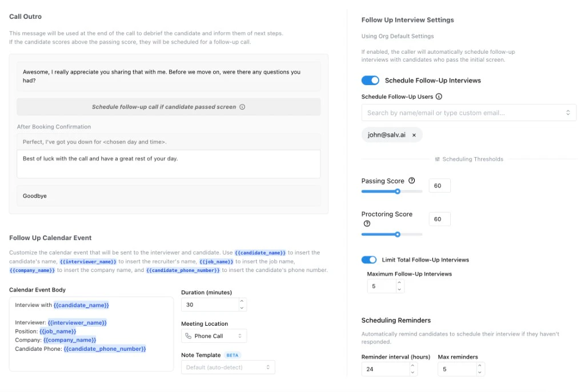Click {{interviewer_name}} token in event body
The width and height of the screenshot is (585, 392).
77,322
